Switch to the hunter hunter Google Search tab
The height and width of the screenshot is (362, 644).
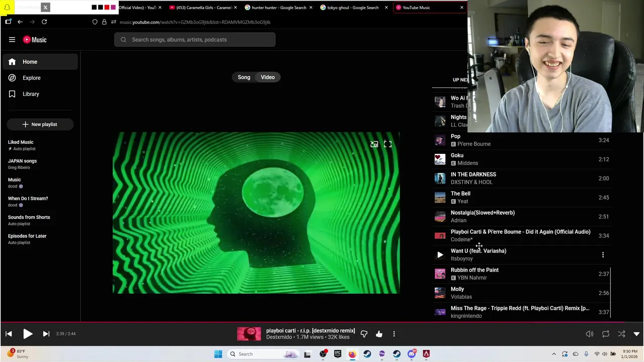tap(278, 8)
